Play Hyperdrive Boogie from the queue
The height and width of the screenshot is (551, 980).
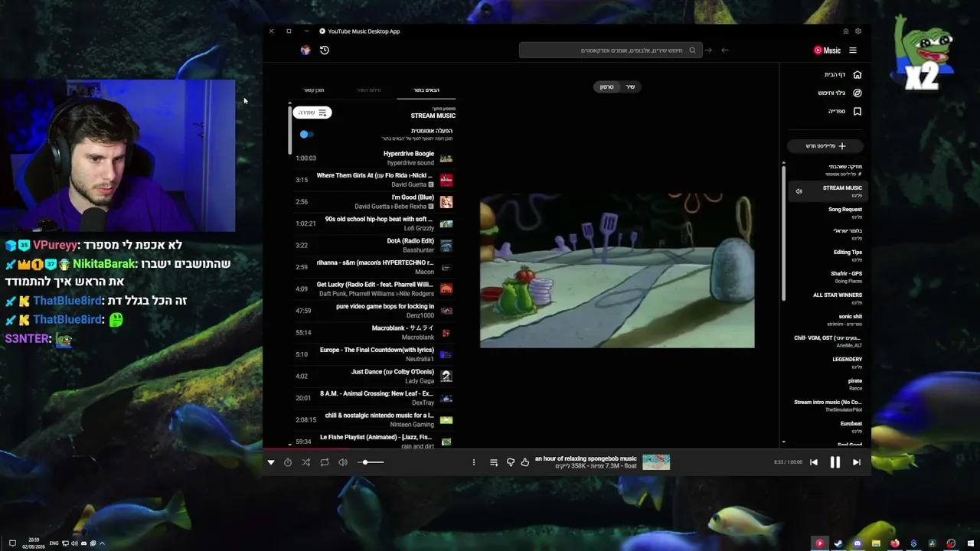pos(374,158)
